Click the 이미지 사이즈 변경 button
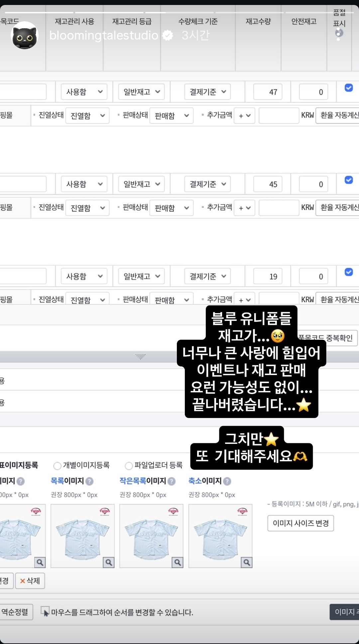Screen dimensions: 359x644 [301, 523]
